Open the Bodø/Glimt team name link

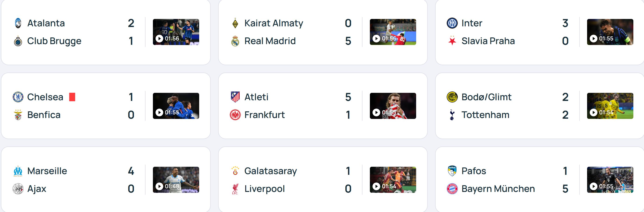486,97
